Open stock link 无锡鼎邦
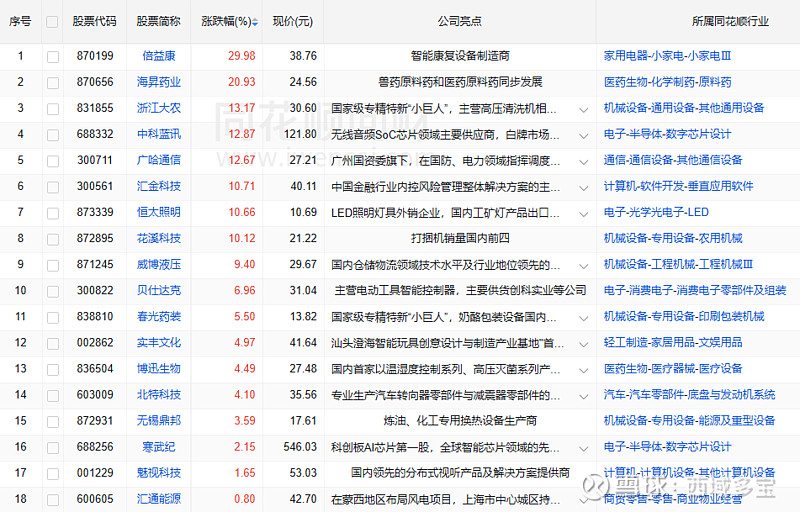Screen dimensions: 800x512 159,420
